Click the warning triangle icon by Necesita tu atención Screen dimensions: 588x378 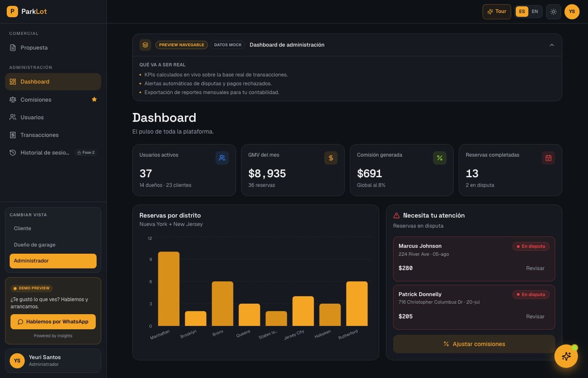pyautogui.click(x=396, y=215)
